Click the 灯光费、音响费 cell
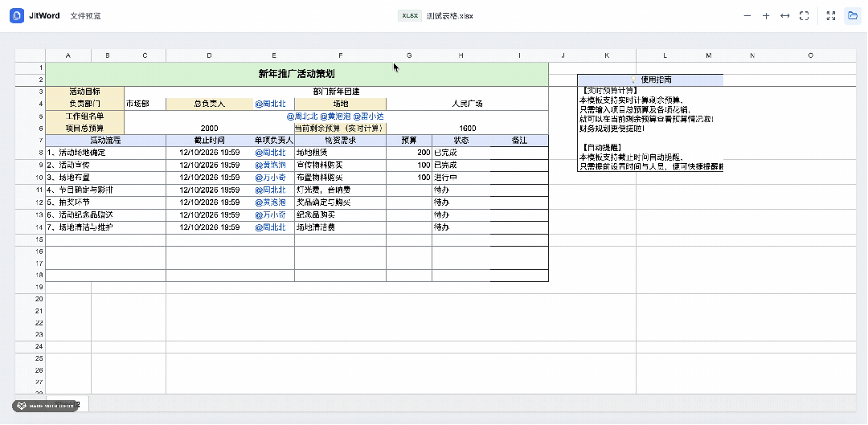Image resolution: width=868 pixels, height=425 pixels. pyautogui.click(x=341, y=190)
